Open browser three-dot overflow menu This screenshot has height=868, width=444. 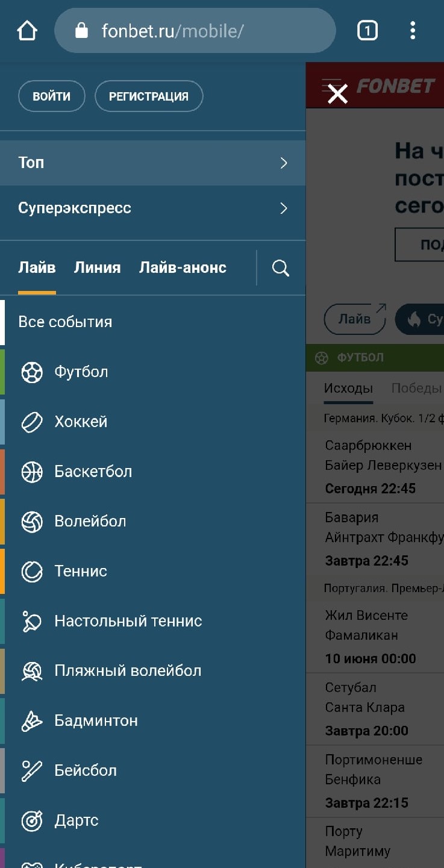tap(413, 30)
